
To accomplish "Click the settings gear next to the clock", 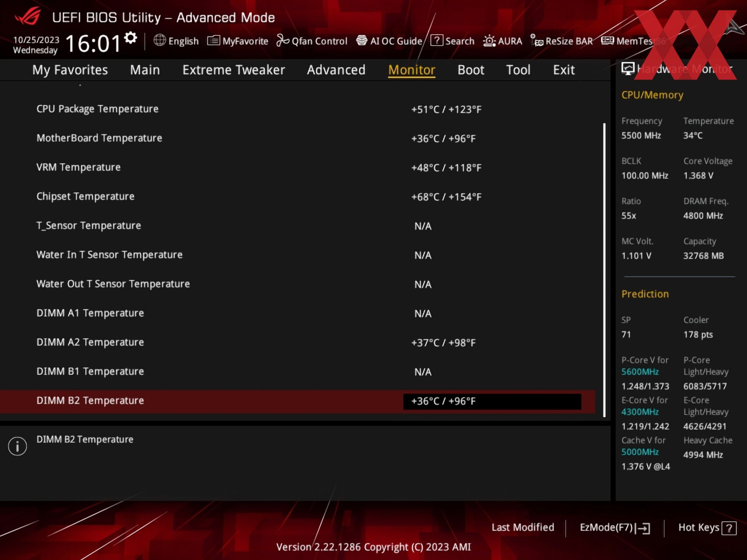I will [131, 38].
